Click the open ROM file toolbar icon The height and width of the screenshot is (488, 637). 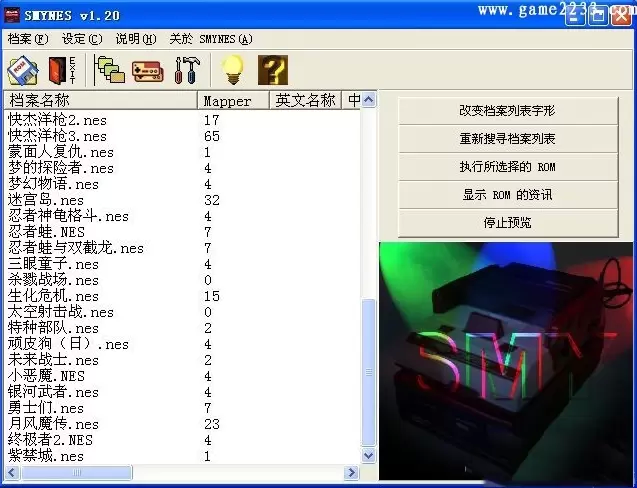coord(22,70)
